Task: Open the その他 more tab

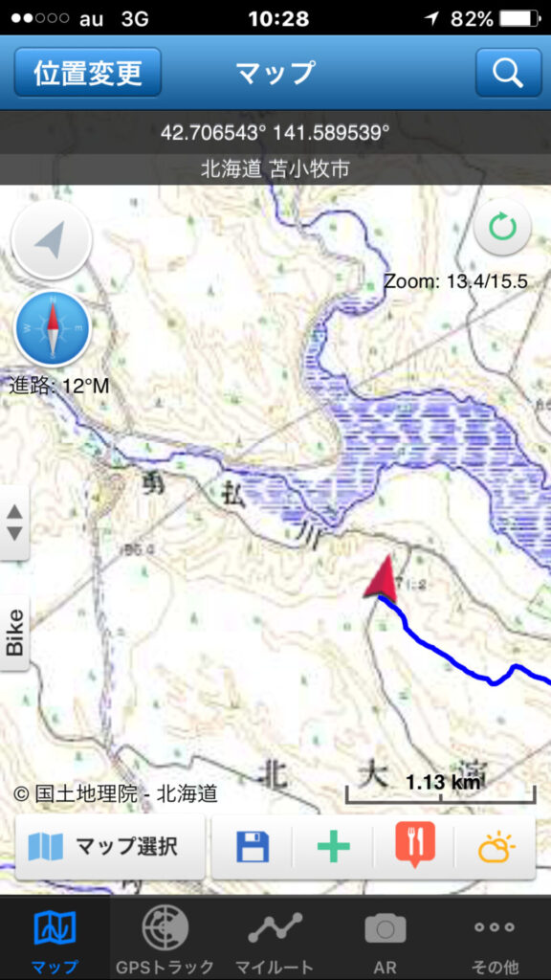Action: click(495, 938)
